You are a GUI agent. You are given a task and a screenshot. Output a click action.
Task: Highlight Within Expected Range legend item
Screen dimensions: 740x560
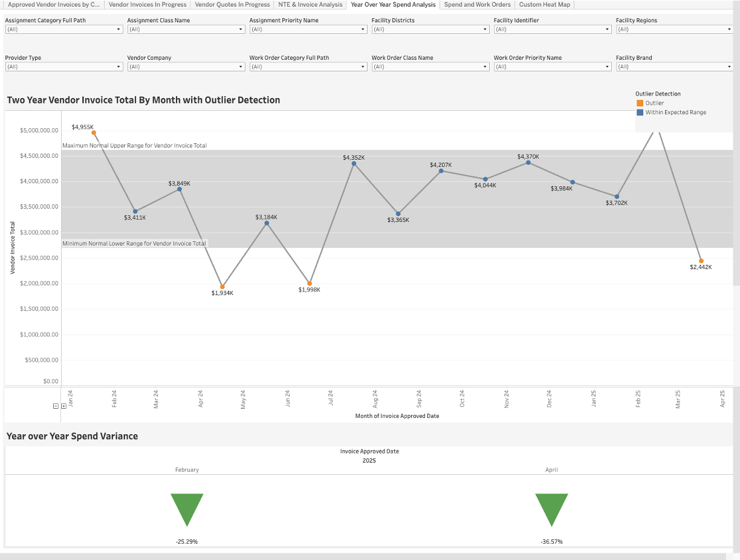pyautogui.click(x=675, y=112)
